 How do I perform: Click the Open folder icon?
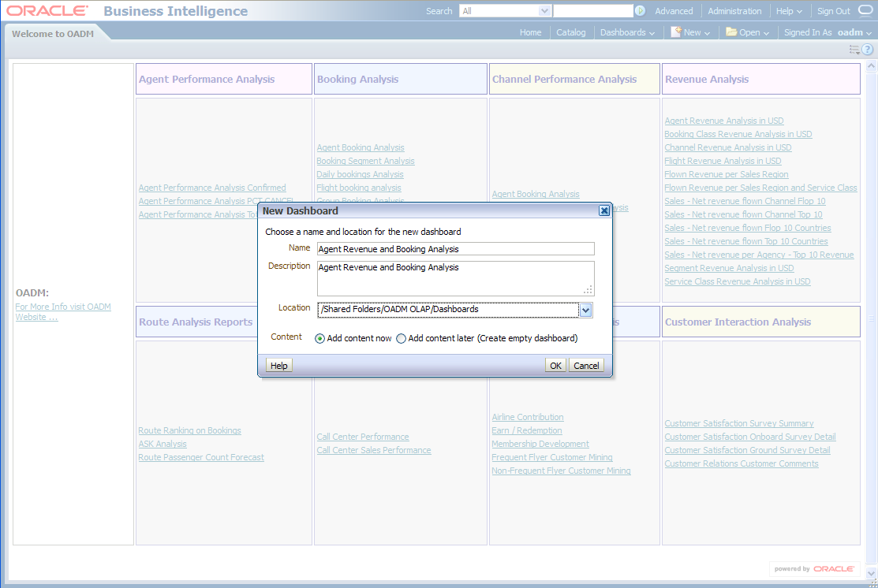[731, 32]
